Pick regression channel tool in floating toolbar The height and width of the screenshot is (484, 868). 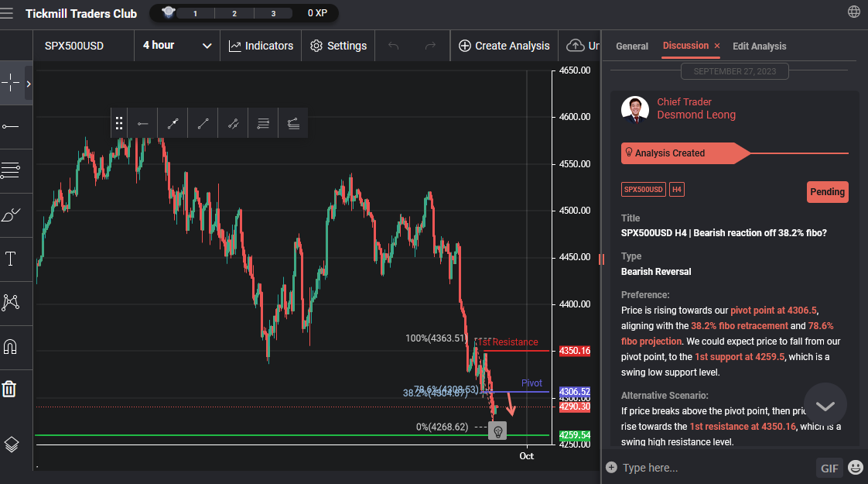point(293,124)
